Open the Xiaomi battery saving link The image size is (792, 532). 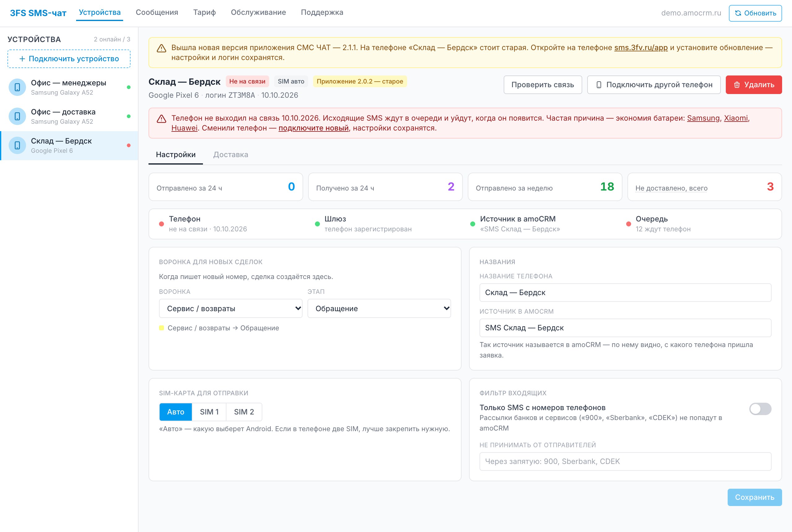(x=736, y=118)
